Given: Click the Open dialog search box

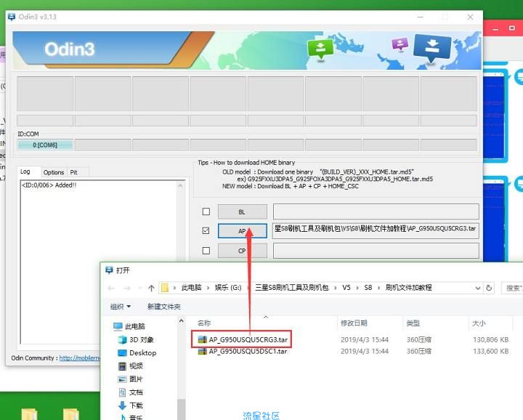Looking at the screenshot, I should click(512, 288).
